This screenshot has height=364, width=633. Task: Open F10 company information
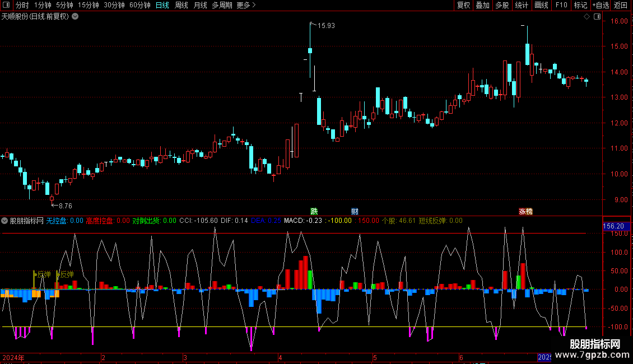click(x=561, y=5)
